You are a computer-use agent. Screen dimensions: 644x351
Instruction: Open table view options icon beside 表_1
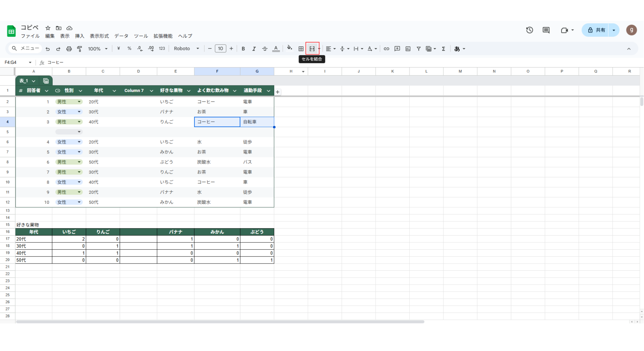tap(46, 81)
